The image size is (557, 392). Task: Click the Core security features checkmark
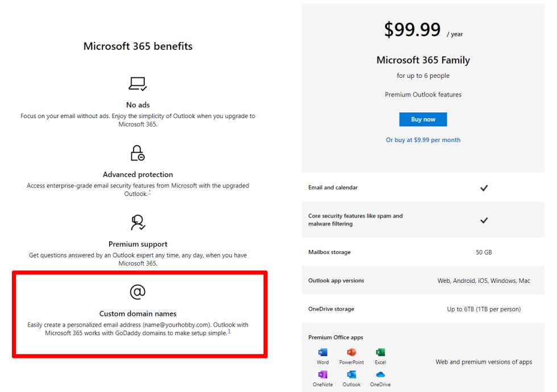[x=484, y=220]
